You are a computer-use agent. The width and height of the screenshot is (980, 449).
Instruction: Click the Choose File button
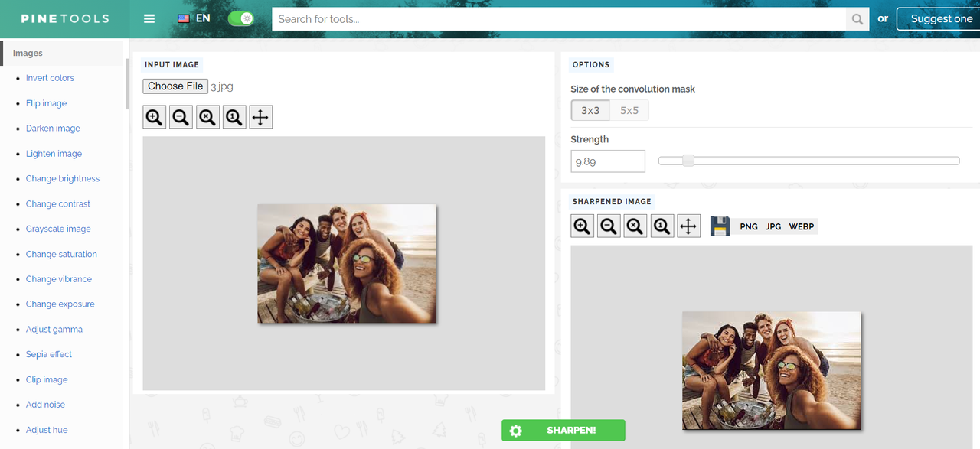175,86
